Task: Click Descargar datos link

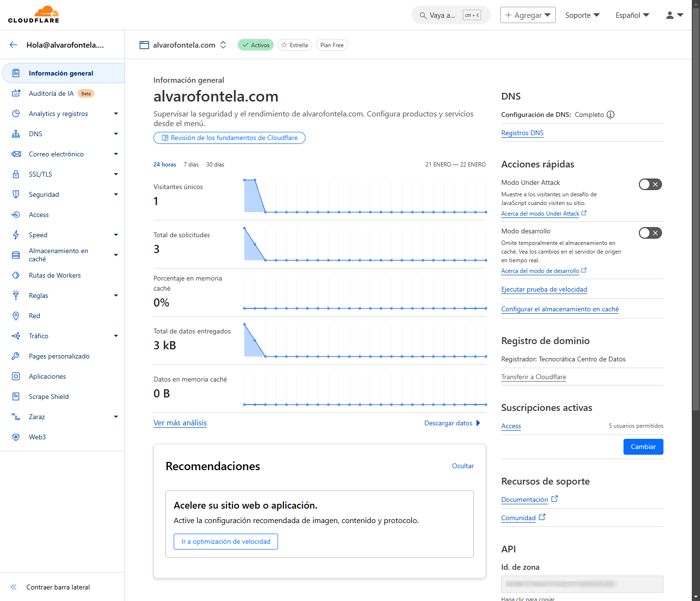Action: click(452, 423)
